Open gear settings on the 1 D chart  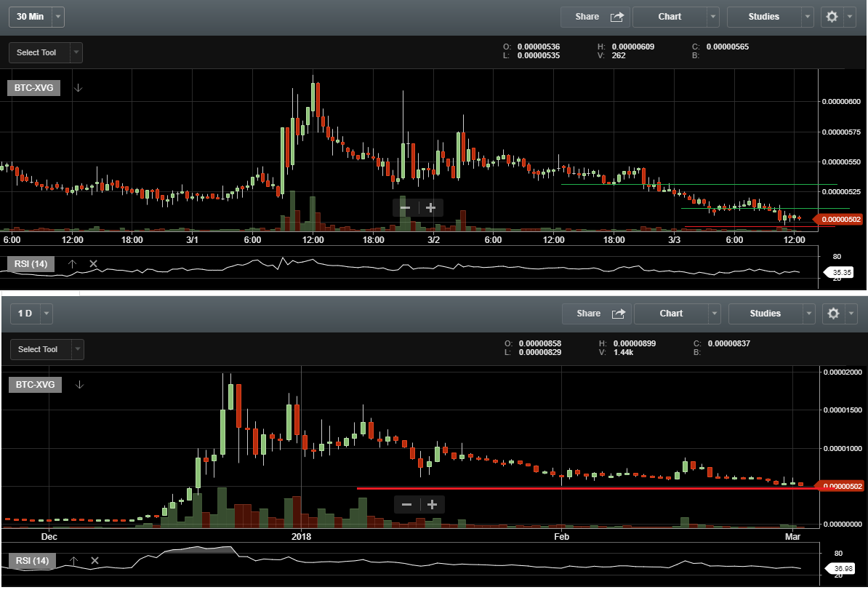[x=834, y=314]
